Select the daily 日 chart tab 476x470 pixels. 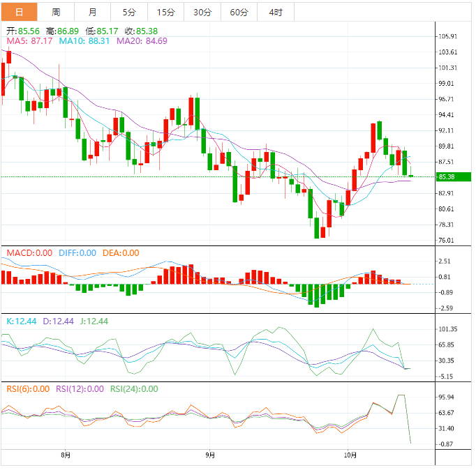click(x=19, y=12)
